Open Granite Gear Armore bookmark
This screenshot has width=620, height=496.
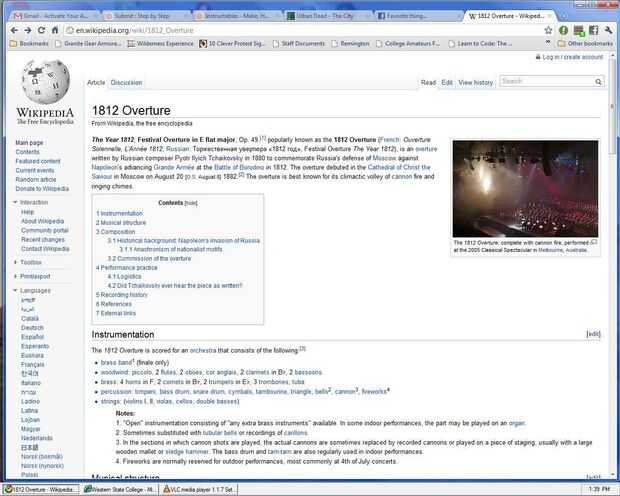(x=89, y=44)
